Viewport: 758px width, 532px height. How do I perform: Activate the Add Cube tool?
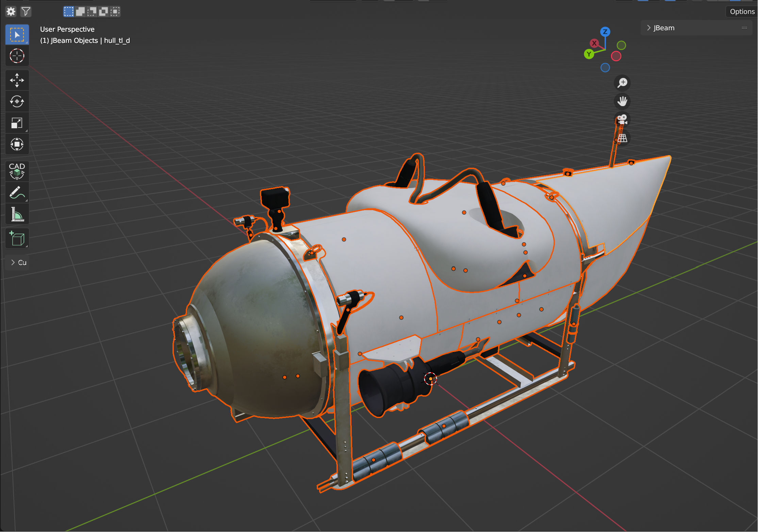pos(17,238)
